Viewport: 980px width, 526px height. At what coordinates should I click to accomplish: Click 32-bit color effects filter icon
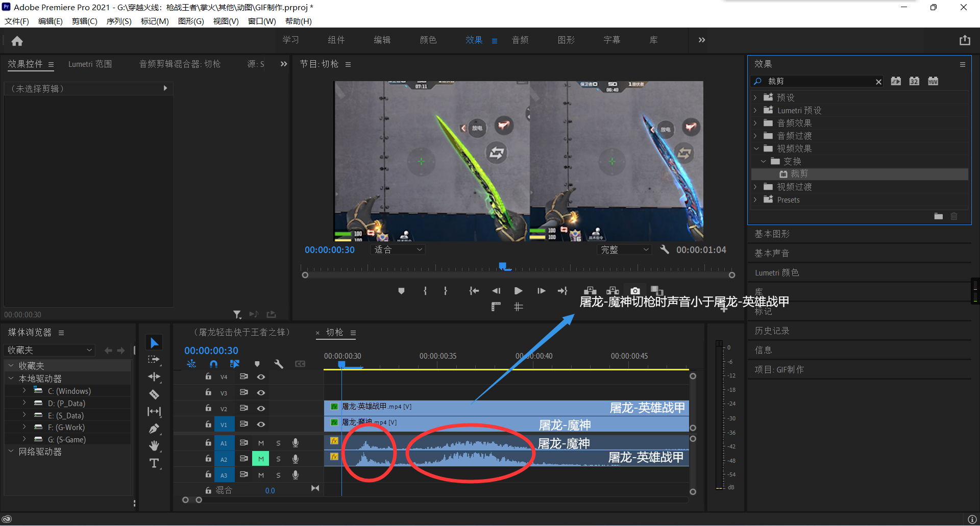pyautogui.click(x=914, y=81)
